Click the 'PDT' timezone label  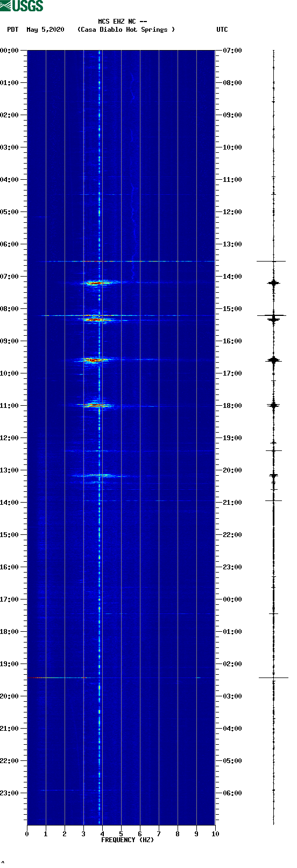[x=12, y=30]
